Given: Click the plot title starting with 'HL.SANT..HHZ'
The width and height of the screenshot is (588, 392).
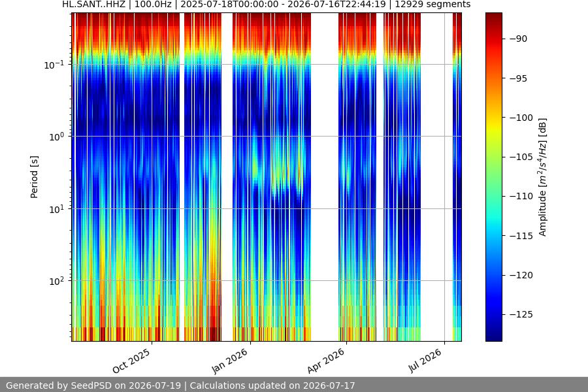Looking at the screenshot, I should click(x=267, y=5).
